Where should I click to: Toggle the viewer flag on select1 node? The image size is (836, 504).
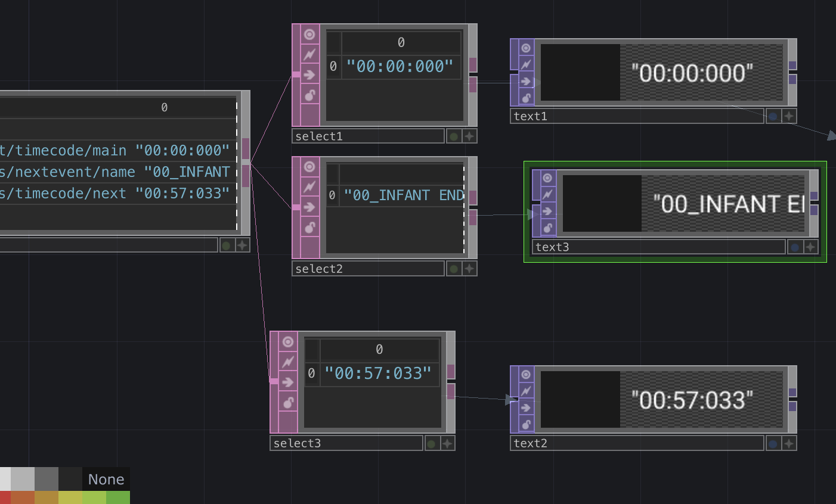pyautogui.click(x=309, y=35)
